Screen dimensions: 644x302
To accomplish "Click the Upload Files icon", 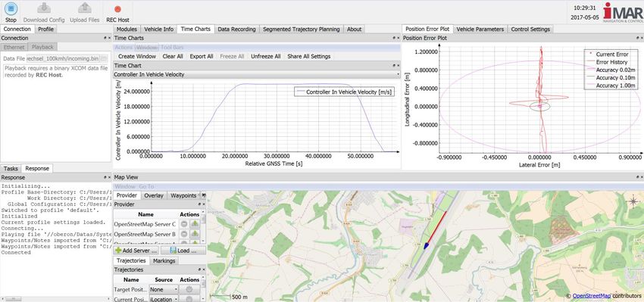I will coord(85,8).
